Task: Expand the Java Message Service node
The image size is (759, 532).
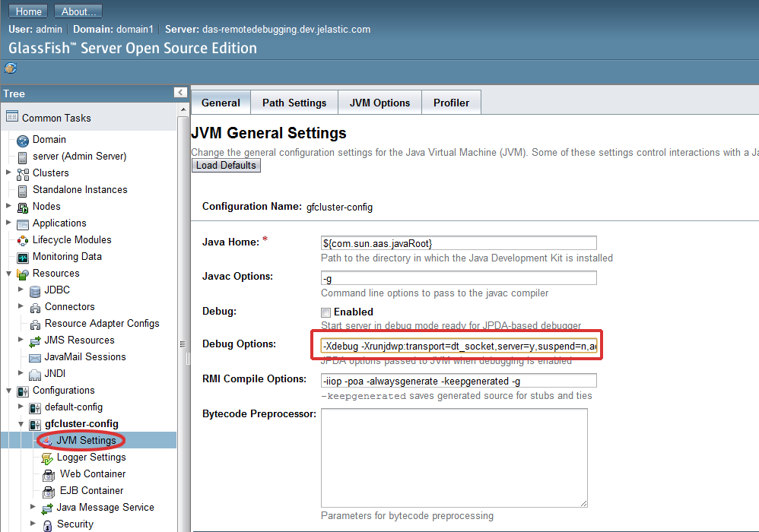Action: pyautogui.click(x=33, y=506)
